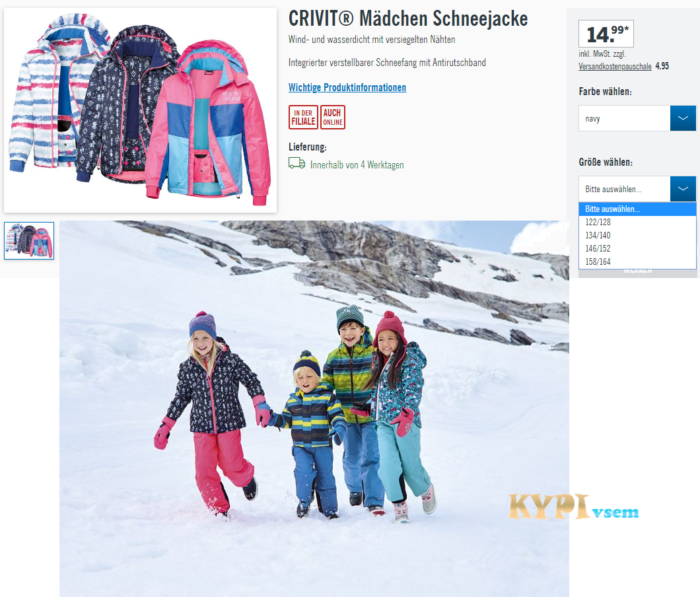Choose size 146/152 option

[637, 248]
